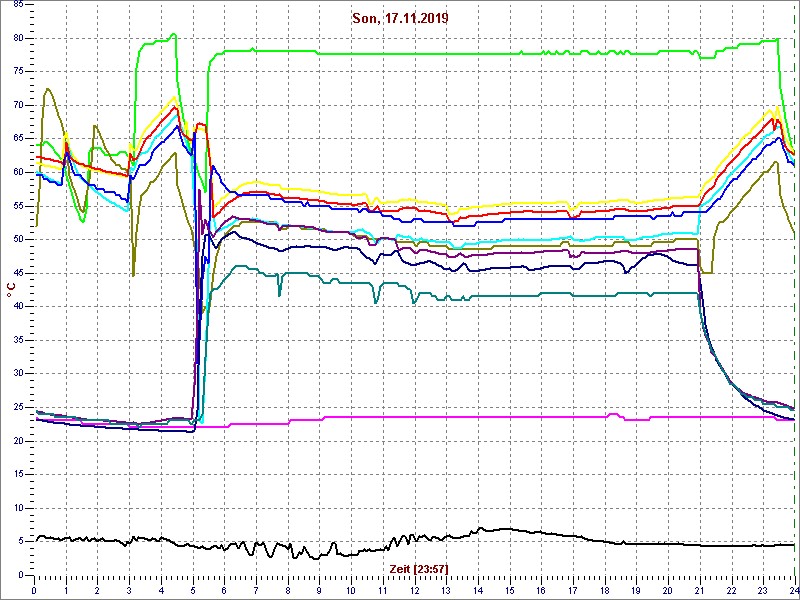Click hour label 17 on time axis

572,589
